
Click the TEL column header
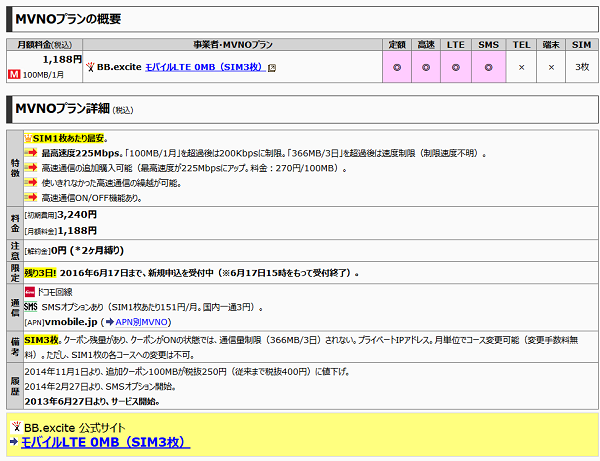pyautogui.click(x=521, y=44)
